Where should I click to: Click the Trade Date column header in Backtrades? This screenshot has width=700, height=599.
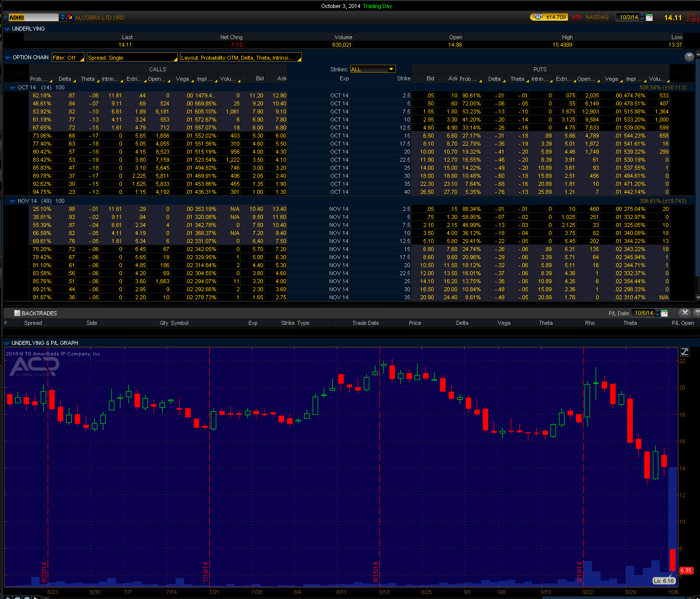click(365, 323)
